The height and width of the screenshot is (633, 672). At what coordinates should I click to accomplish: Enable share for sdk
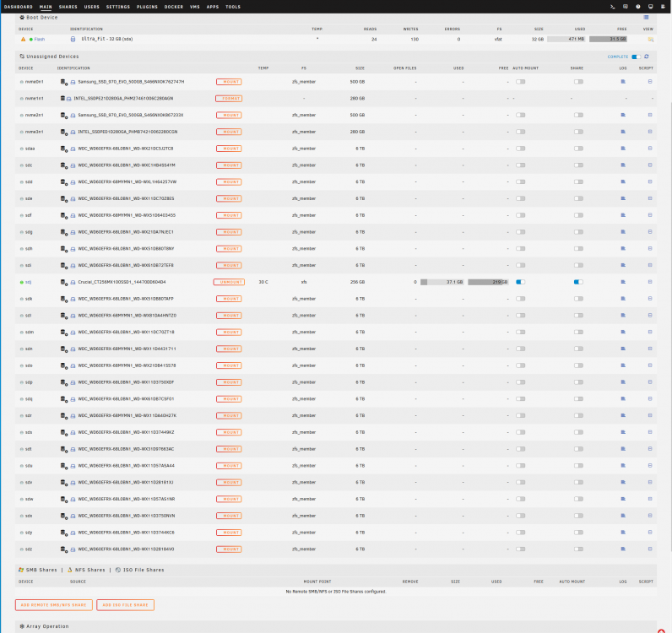point(578,299)
